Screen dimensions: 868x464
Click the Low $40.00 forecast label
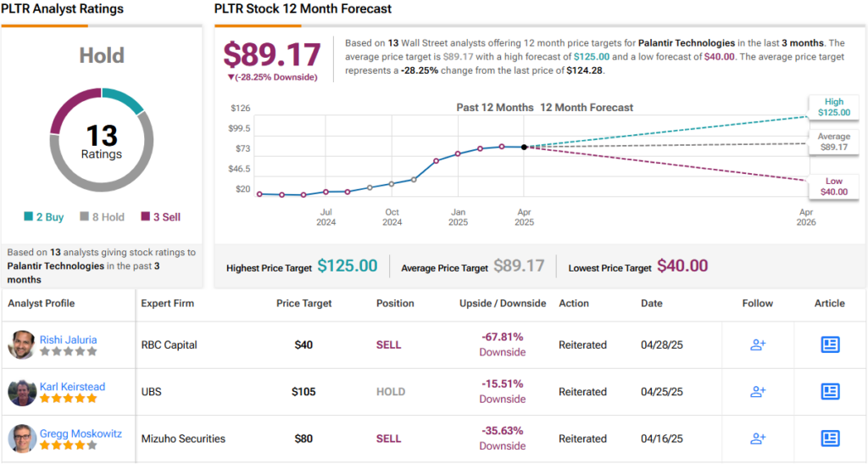[834, 187]
